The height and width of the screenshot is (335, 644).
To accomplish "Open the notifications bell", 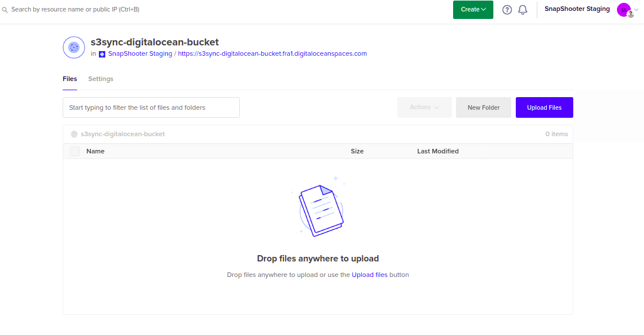I will 523,10.
